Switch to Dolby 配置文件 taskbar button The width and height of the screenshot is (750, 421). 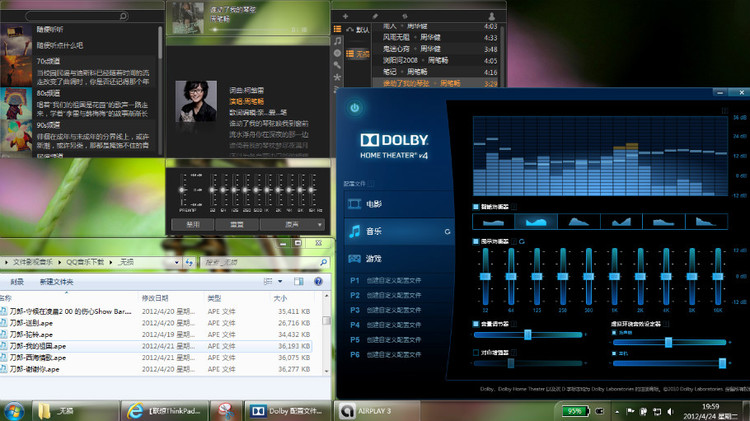coord(288,411)
